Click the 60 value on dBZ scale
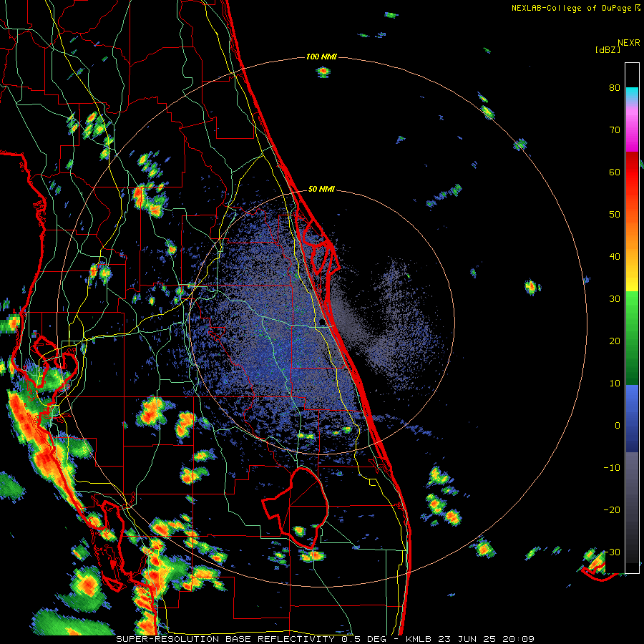The image size is (644, 644). 615,172
